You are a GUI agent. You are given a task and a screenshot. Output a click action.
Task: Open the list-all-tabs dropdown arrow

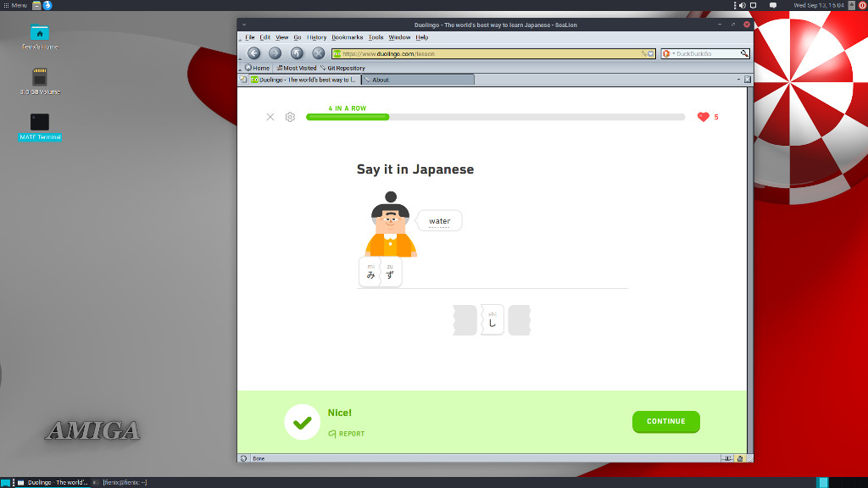point(738,80)
